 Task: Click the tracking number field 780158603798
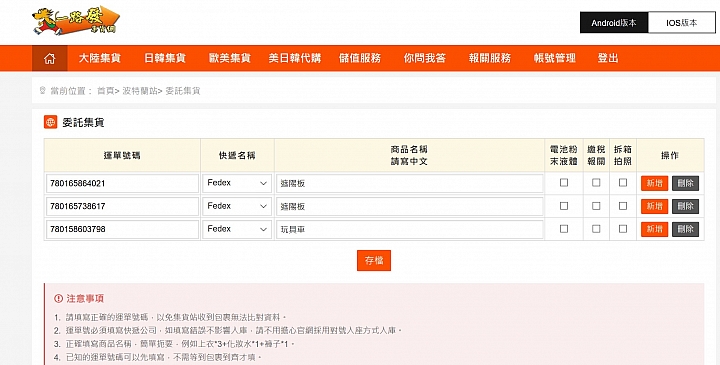point(122,229)
